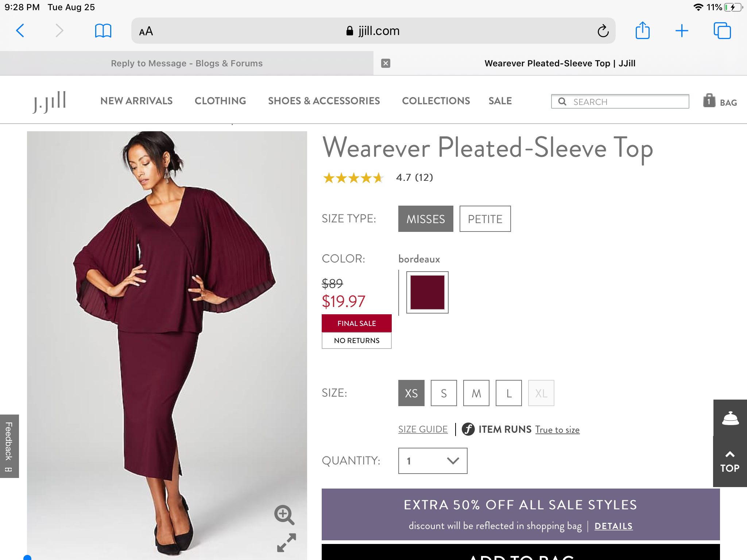Open a new tab with plus icon
Image resolution: width=747 pixels, height=560 pixels.
point(681,31)
